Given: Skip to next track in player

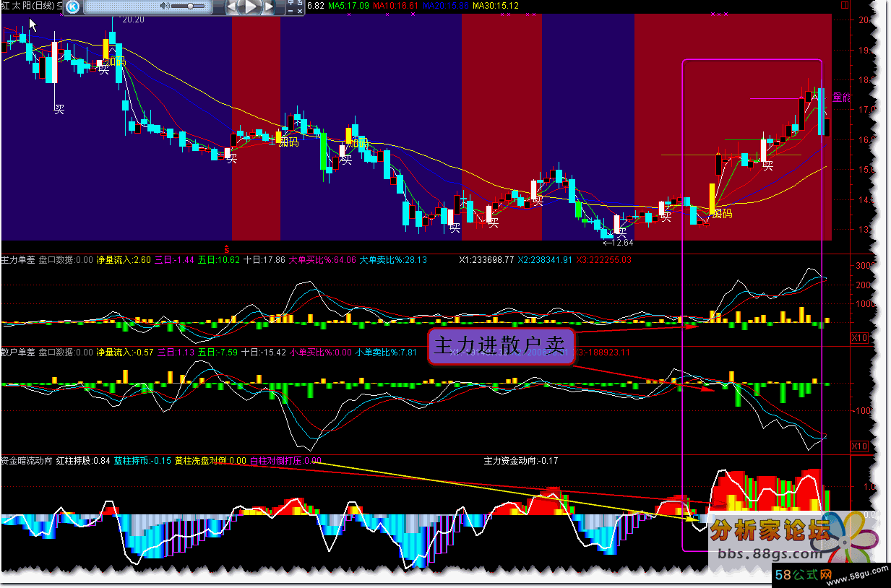Looking at the screenshot, I should tap(270, 7).
